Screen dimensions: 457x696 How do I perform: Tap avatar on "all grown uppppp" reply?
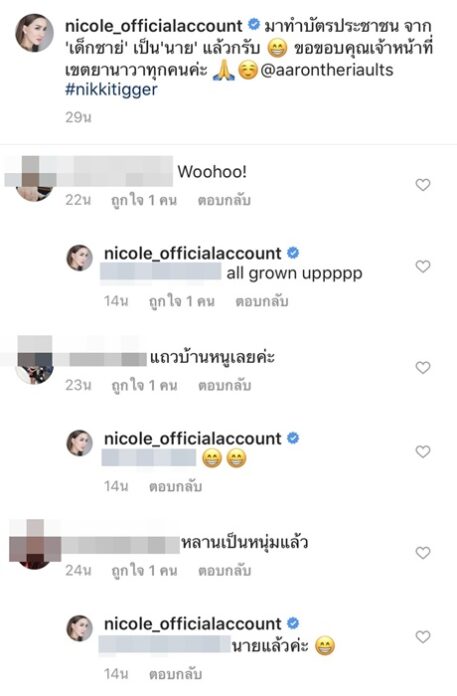pos(79,258)
